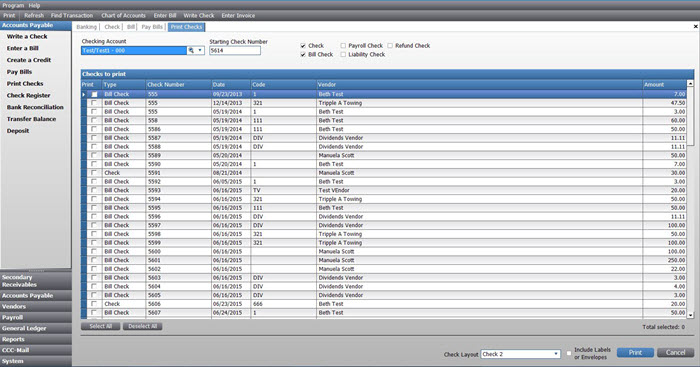
Task: Open the checking account search lookup icon
Action: click(191, 50)
